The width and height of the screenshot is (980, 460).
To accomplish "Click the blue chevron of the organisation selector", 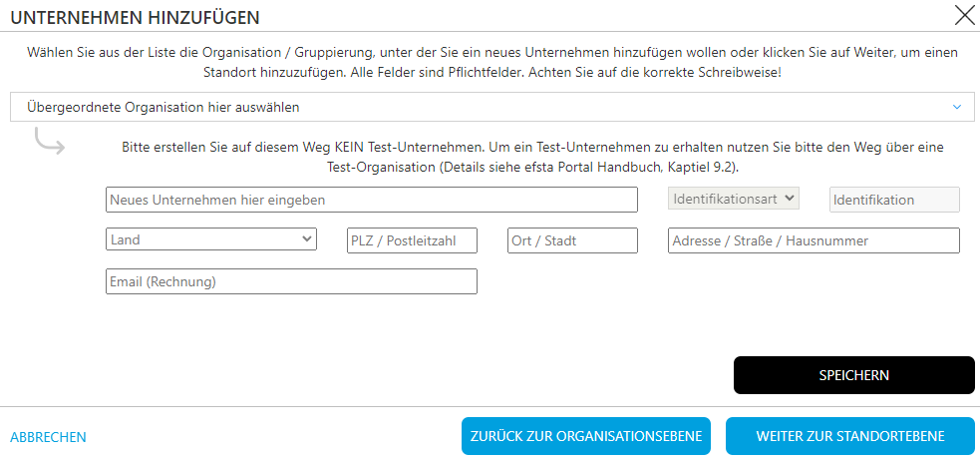I will pos(956,107).
